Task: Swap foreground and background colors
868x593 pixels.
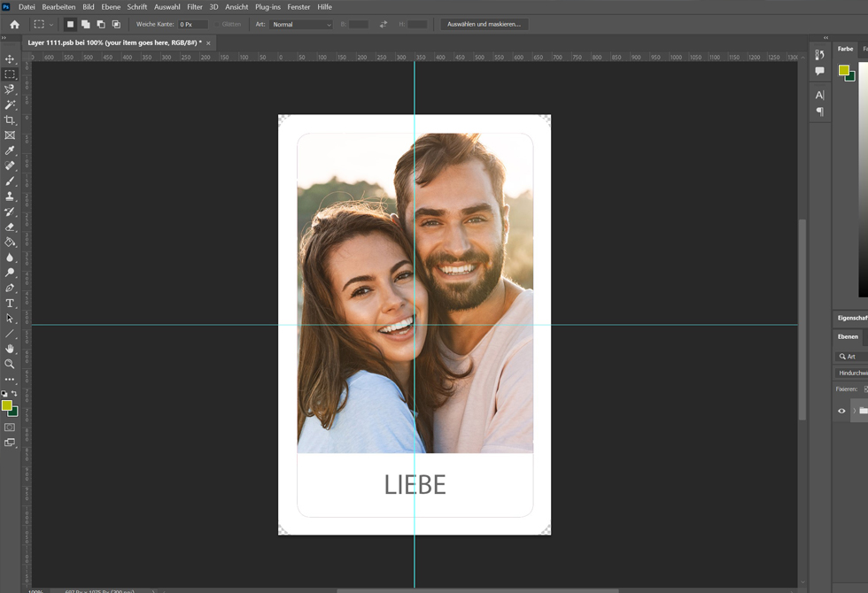Action: (14, 393)
